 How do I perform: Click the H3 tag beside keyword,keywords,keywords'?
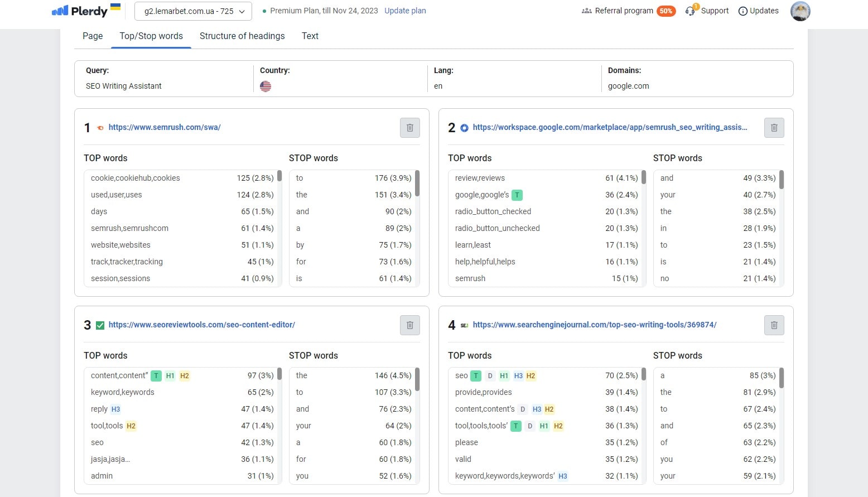click(563, 476)
